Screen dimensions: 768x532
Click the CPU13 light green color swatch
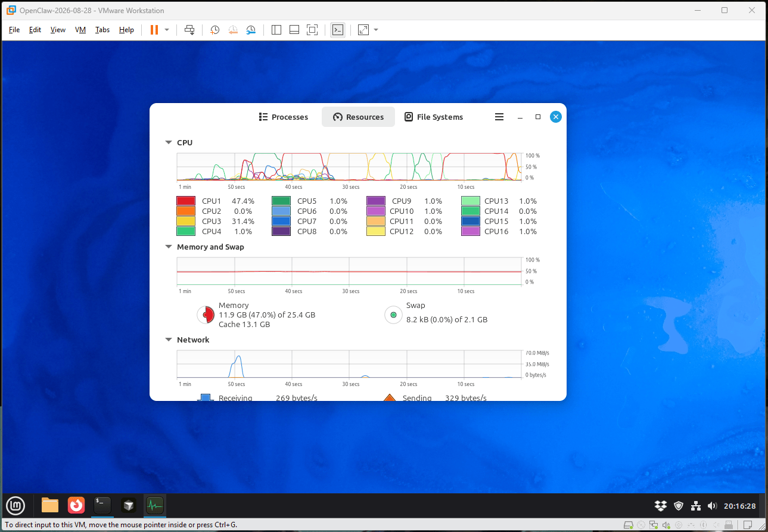pos(471,201)
